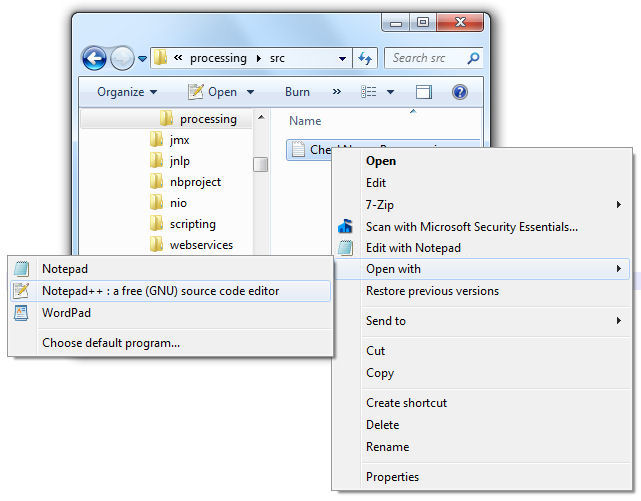This screenshot has height=501, width=641.
Task: Click the navigation pane scroll up arrow
Action: click(261, 117)
